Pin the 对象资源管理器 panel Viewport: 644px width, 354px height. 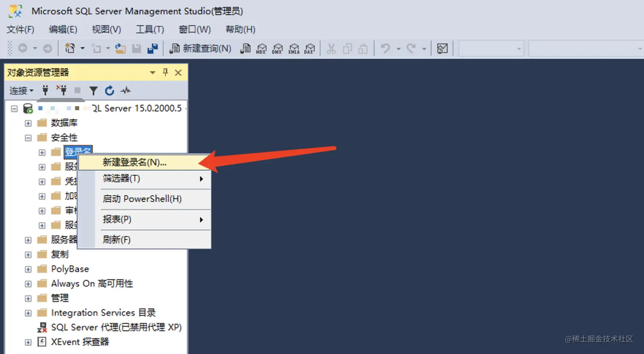click(165, 72)
